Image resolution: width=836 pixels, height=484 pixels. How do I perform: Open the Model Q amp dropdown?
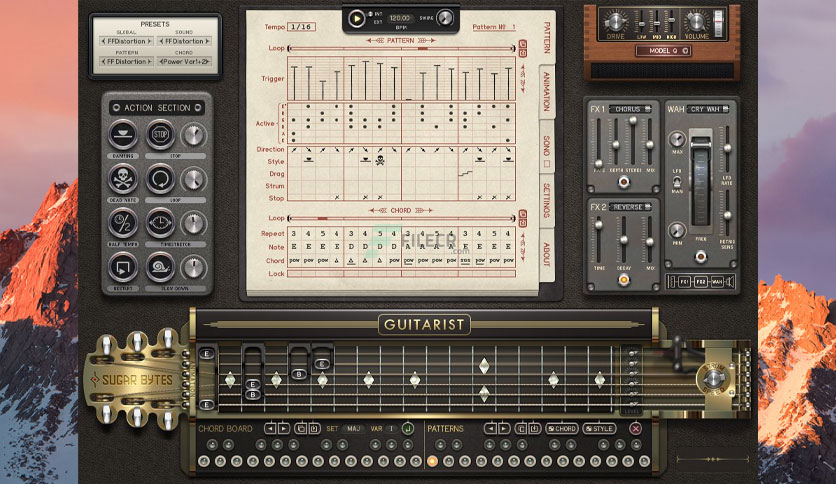click(x=664, y=51)
